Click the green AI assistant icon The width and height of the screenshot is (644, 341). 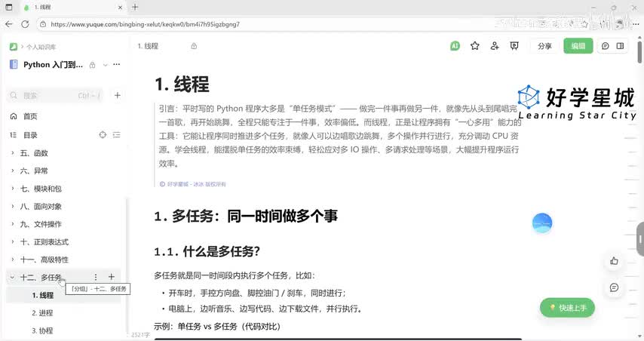click(x=455, y=46)
